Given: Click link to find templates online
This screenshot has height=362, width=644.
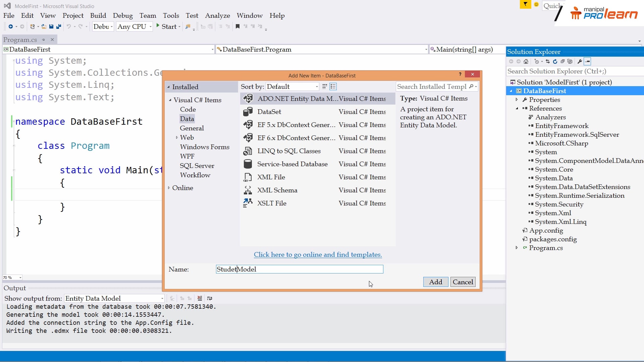Looking at the screenshot, I should point(318,254).
